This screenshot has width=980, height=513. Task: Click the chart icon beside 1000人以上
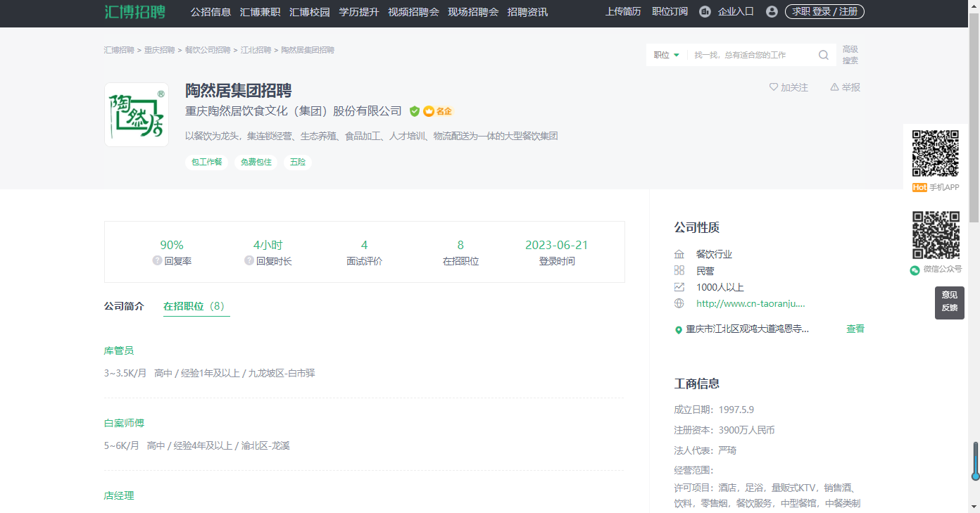[x=679, y=287]
